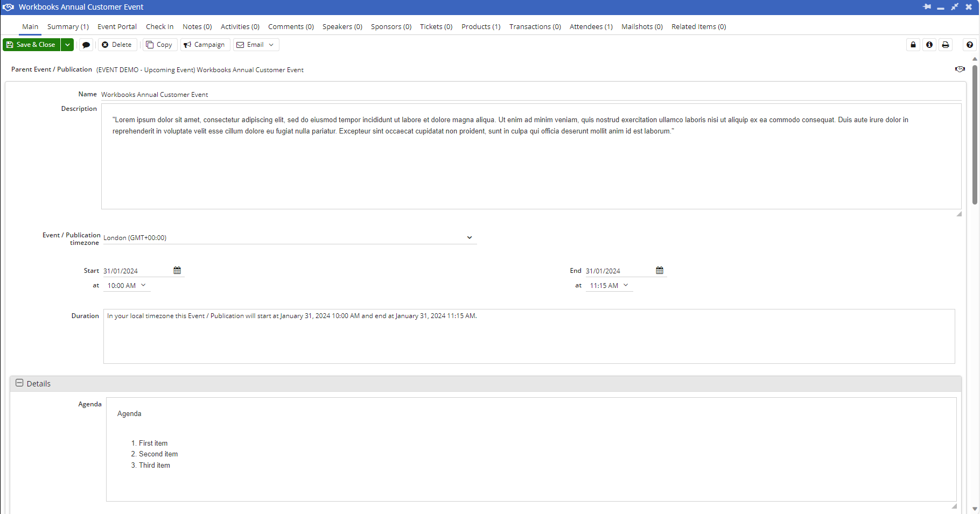Click the speech bubble comment icon
This screenshot has height=514, width=980.
click(x=86, y=45)
